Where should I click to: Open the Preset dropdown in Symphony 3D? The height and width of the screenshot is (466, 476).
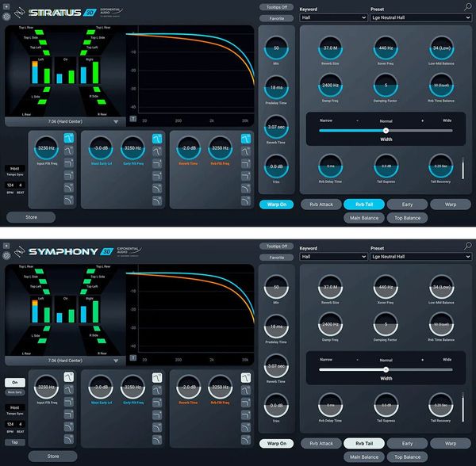[420, 257]
